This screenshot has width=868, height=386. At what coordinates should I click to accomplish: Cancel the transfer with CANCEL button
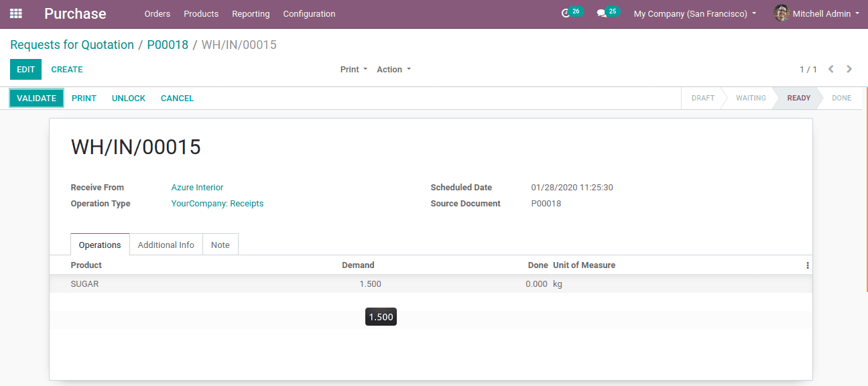point(177,99)
